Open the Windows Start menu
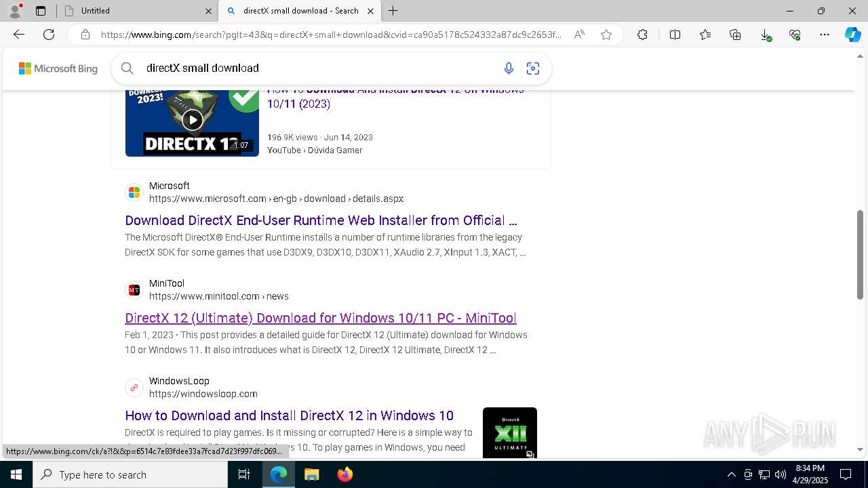Image resolution: width=868 pixels, height=488 pixels. (16, 474)
